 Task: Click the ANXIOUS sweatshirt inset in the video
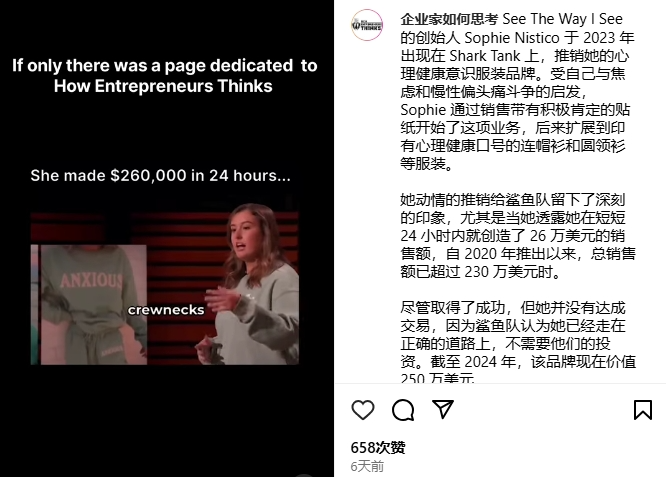[x=89, y=305]
